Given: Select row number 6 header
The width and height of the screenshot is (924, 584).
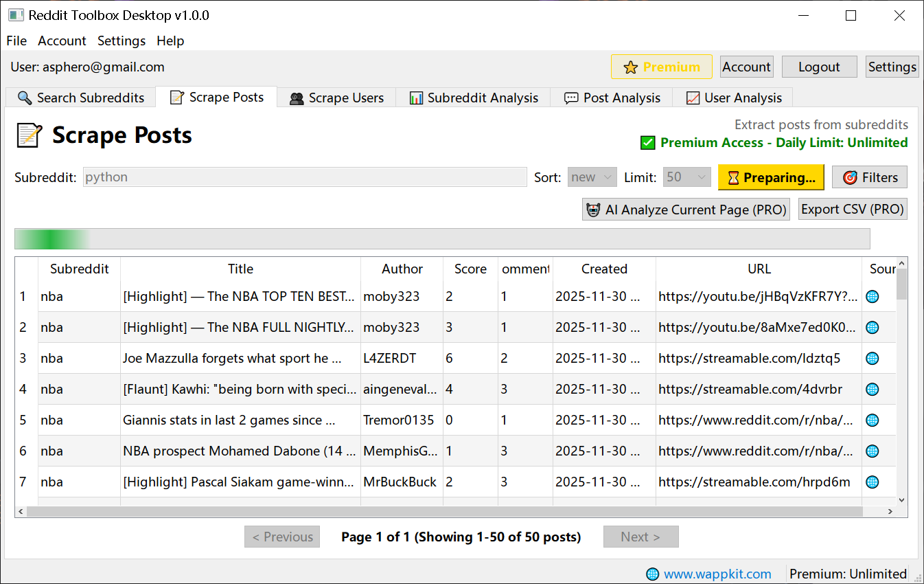Looking at the screenshot, I should [27, 451].
